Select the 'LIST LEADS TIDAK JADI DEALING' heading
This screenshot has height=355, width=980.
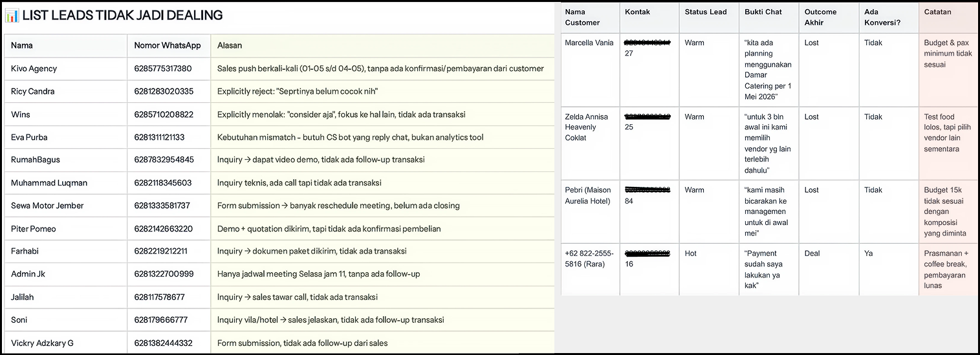click(x=123, y=16)
